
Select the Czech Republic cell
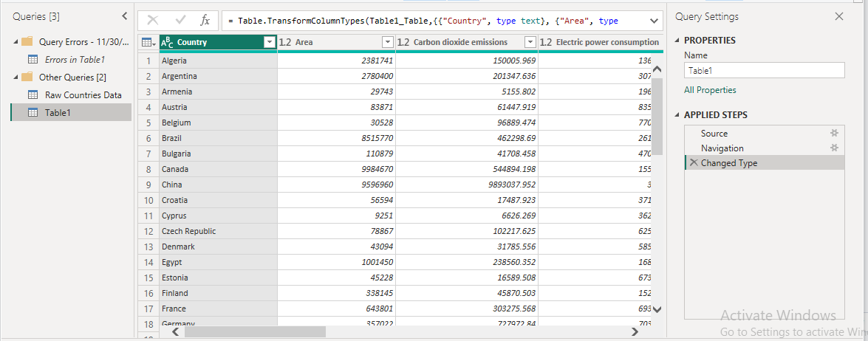218,231
